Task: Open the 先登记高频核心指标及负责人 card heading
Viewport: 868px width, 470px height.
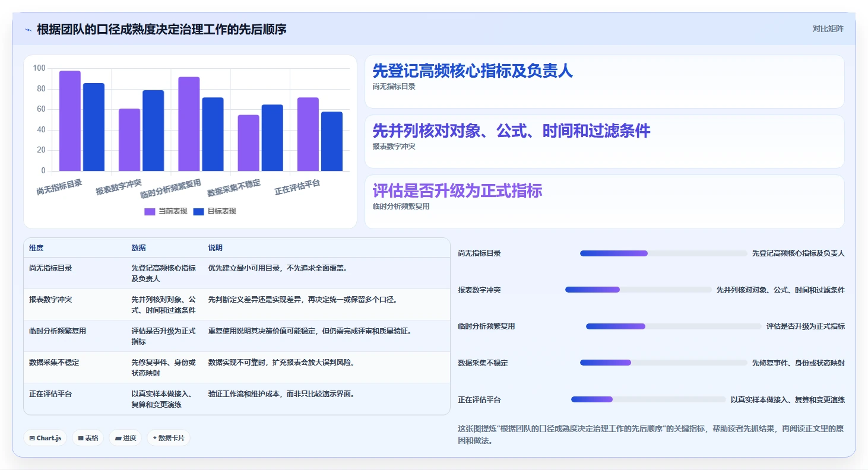Action: [473, 71]
